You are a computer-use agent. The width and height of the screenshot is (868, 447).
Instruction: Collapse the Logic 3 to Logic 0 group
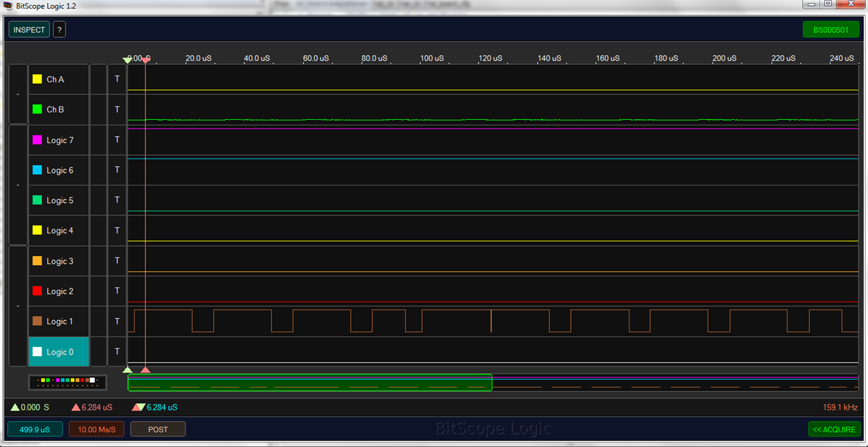click(x=18, y=306)
